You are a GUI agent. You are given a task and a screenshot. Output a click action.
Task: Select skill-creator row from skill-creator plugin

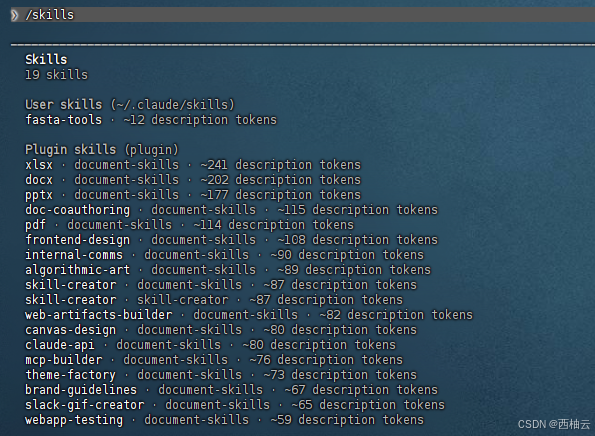[214, 300]
